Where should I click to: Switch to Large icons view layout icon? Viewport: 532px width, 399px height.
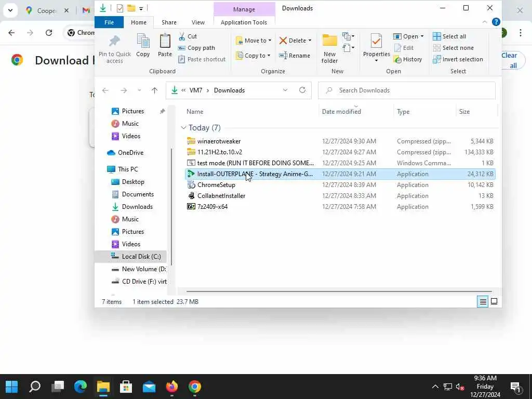click(x=494, y=301)
